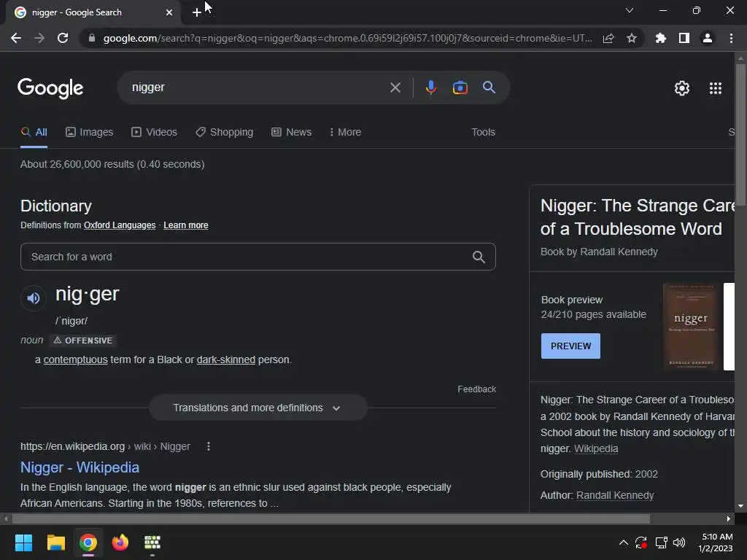Open the clock and date in taskbar

pos(716,542)
